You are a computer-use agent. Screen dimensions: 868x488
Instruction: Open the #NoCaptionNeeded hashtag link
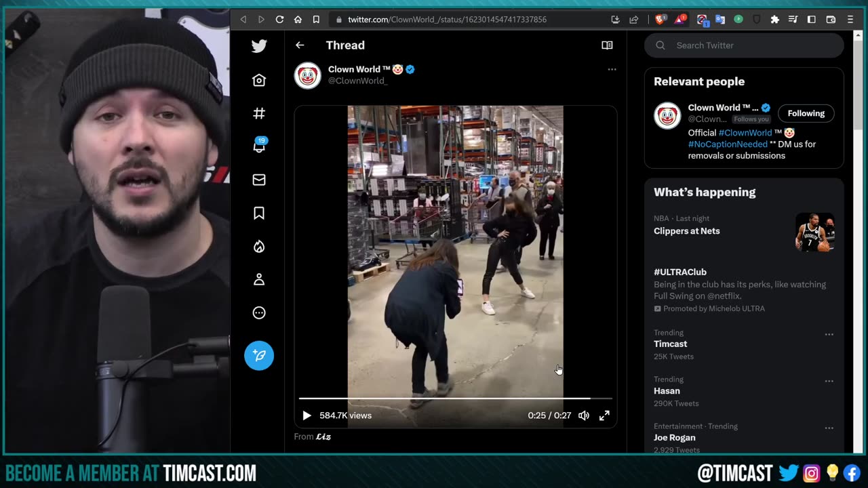pos(728,144)
